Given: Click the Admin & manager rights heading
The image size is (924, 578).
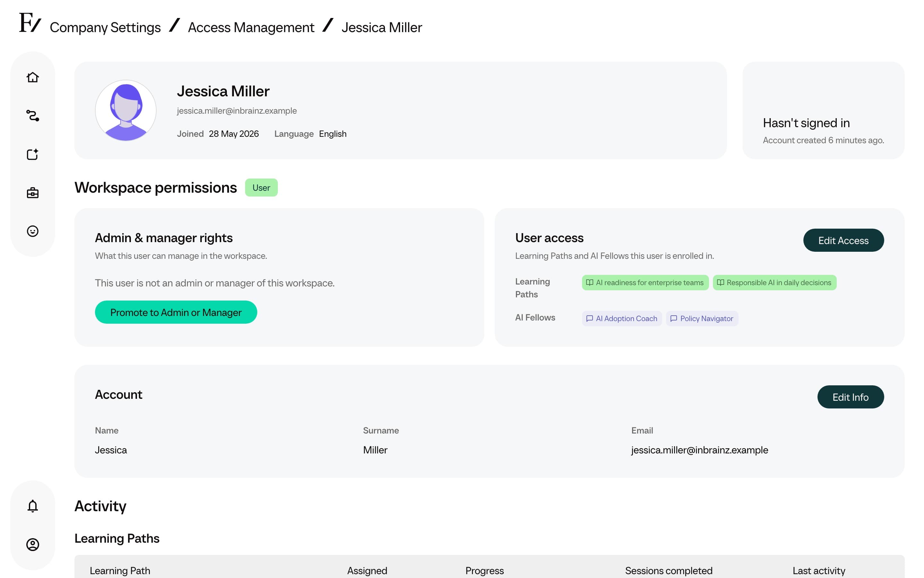Looking at the screenshot, I should pos(164,238).
